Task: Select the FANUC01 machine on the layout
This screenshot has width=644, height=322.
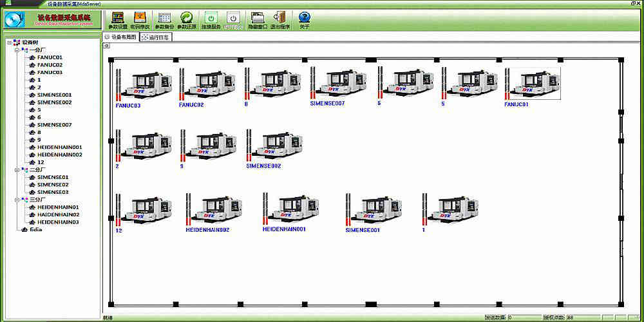Action: pyautogui.click(x=533, y=84)
